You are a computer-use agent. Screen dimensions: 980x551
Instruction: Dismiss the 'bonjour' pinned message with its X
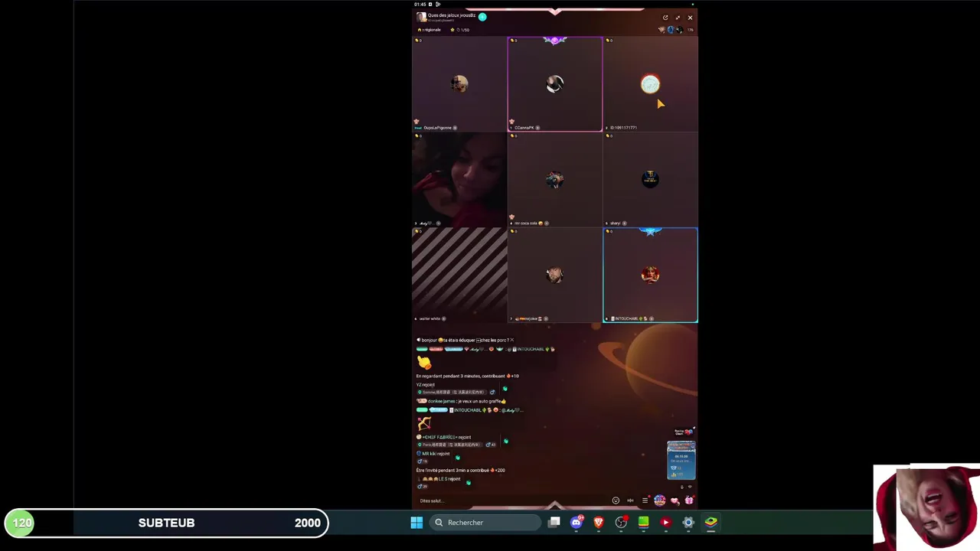pyautogui.click(x=512, y=340)
